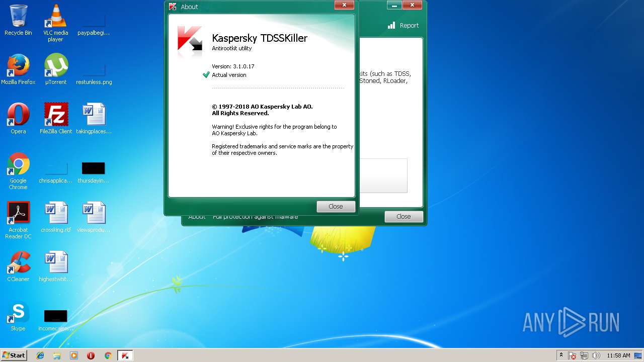Open Windows Media Player taskbar icon

pos(74,355)
